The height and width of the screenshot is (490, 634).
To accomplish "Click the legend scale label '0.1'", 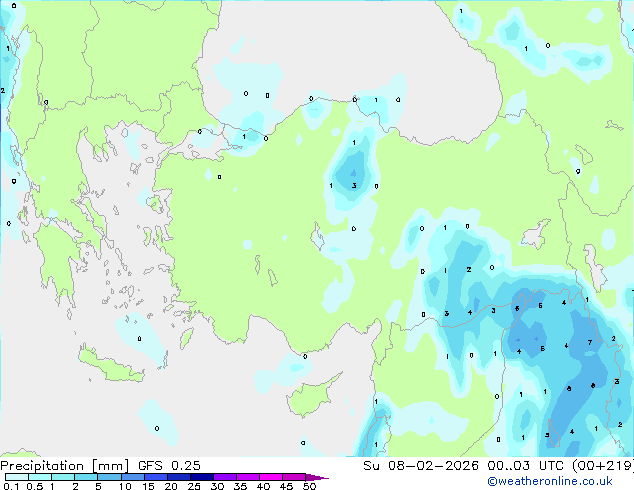I will [x=12, y=486].
